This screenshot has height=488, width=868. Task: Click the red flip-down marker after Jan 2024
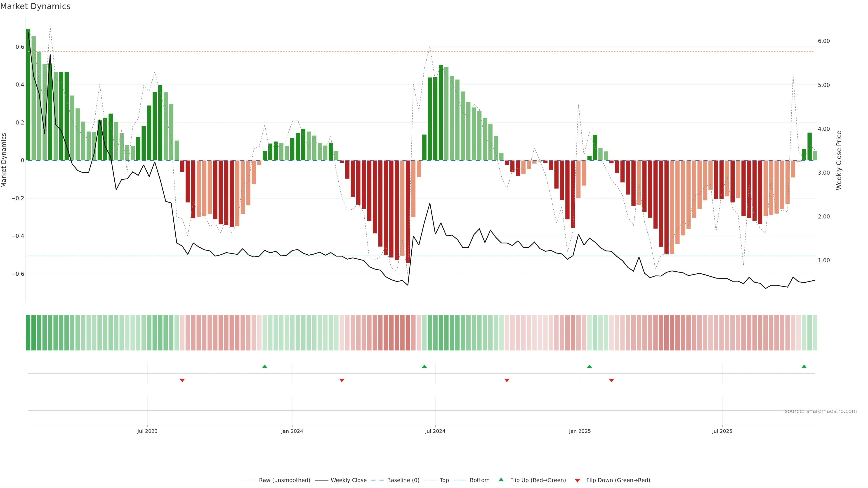(x=342, y=380)
